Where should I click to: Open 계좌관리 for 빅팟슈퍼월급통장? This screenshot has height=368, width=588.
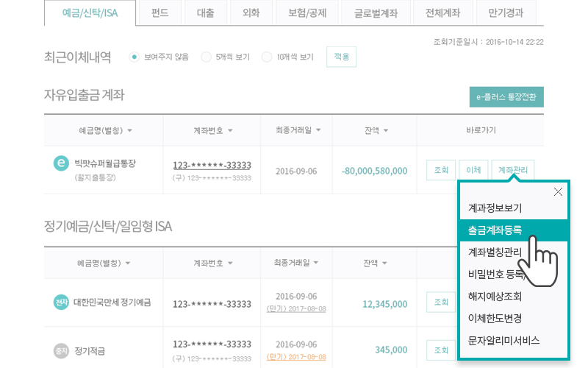[x=512, y=170]
